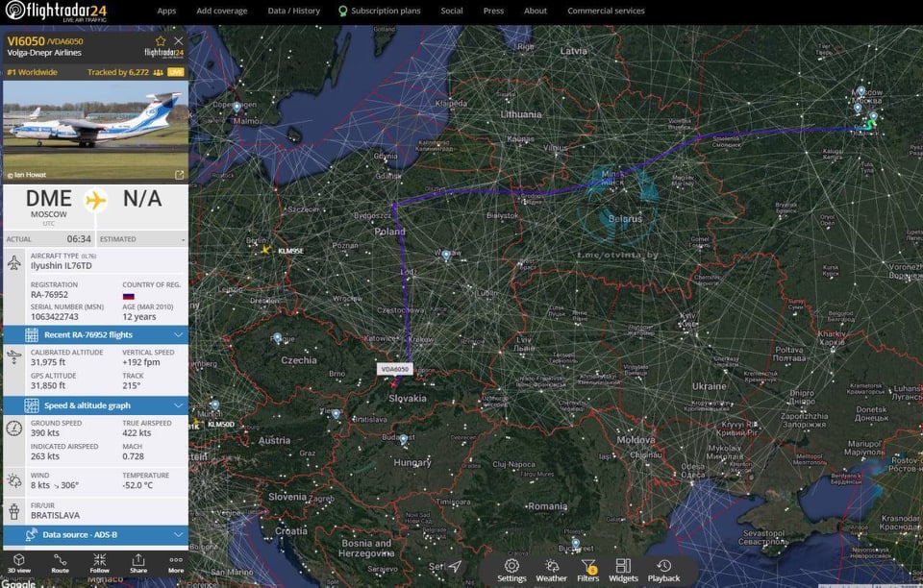Click the VDA6050 callsign label on map
This screenshot has height=588, width=923.
[394, 369]
